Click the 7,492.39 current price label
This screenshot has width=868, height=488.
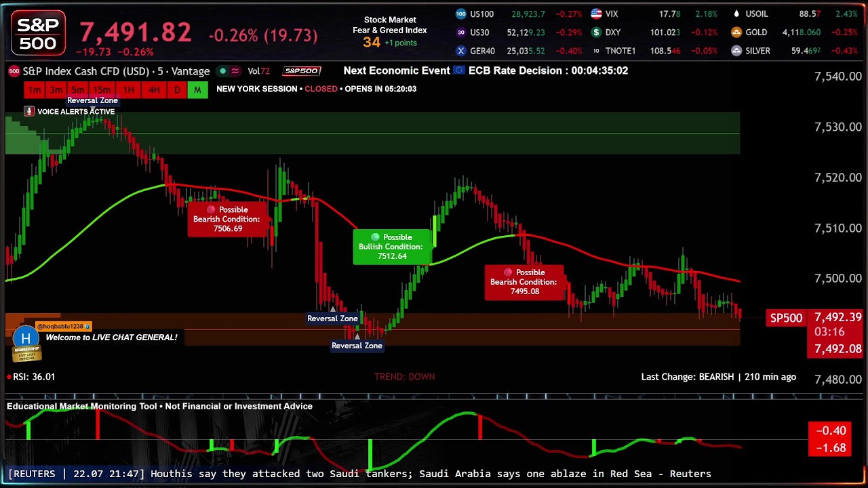coord(837,317)
